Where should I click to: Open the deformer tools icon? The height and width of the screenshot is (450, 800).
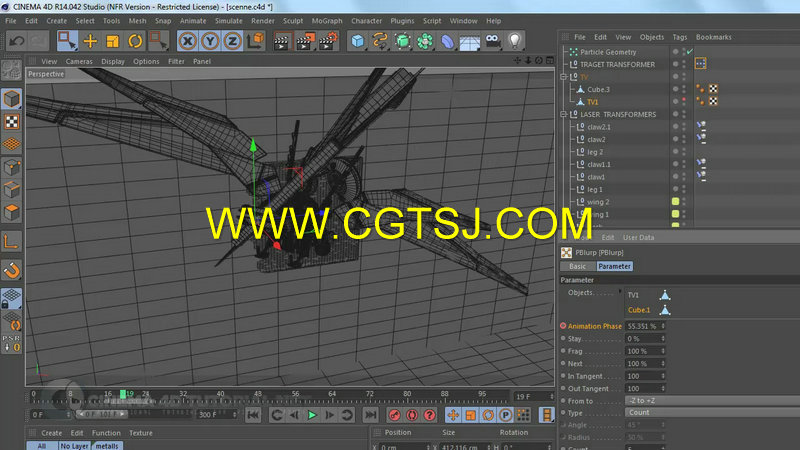(447, 41)
